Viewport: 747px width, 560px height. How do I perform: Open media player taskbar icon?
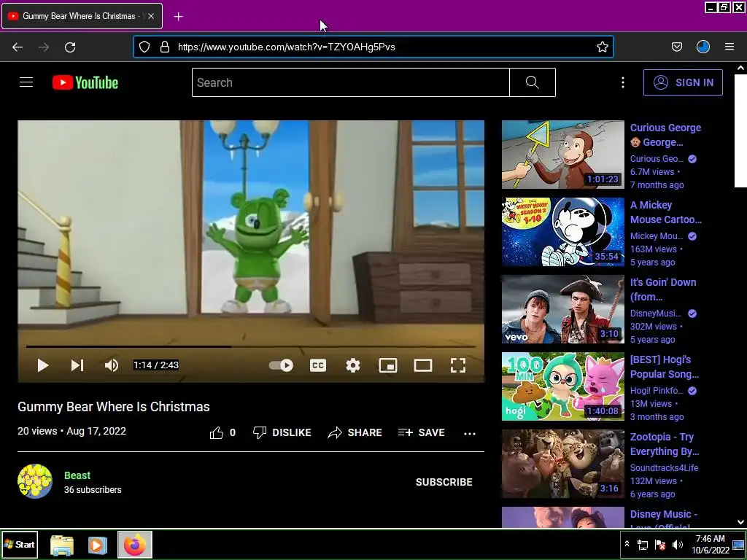coord(98,545)
